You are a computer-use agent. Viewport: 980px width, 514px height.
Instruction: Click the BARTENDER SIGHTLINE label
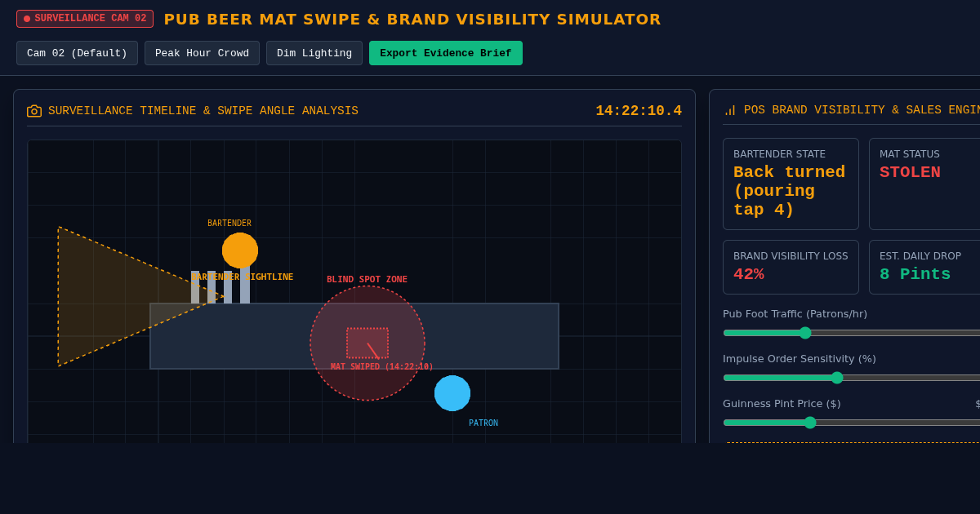coord(243,277)
